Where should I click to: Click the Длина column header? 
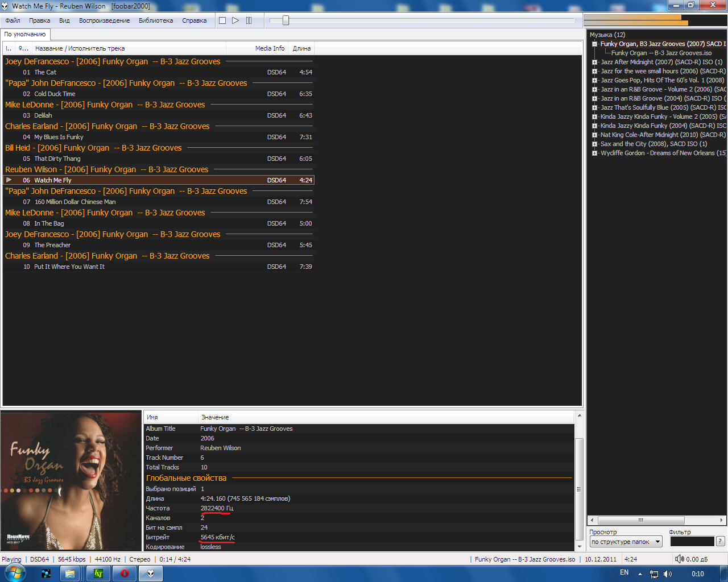click(x=301, y=48)
